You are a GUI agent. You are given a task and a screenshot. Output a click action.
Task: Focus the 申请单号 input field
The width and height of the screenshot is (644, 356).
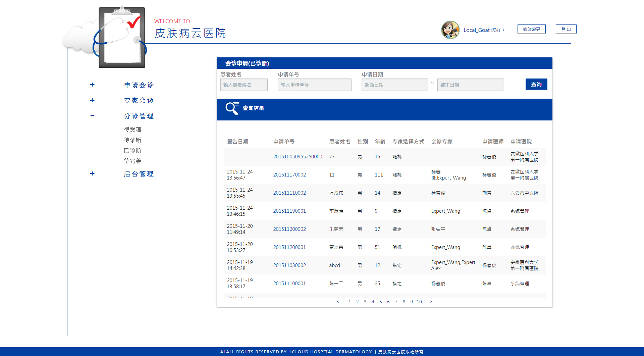(315, 85)
